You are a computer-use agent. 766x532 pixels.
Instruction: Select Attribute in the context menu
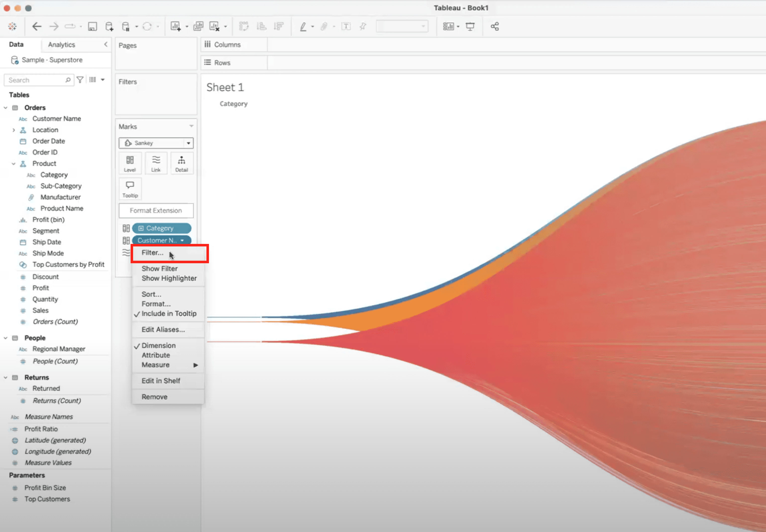155,355
